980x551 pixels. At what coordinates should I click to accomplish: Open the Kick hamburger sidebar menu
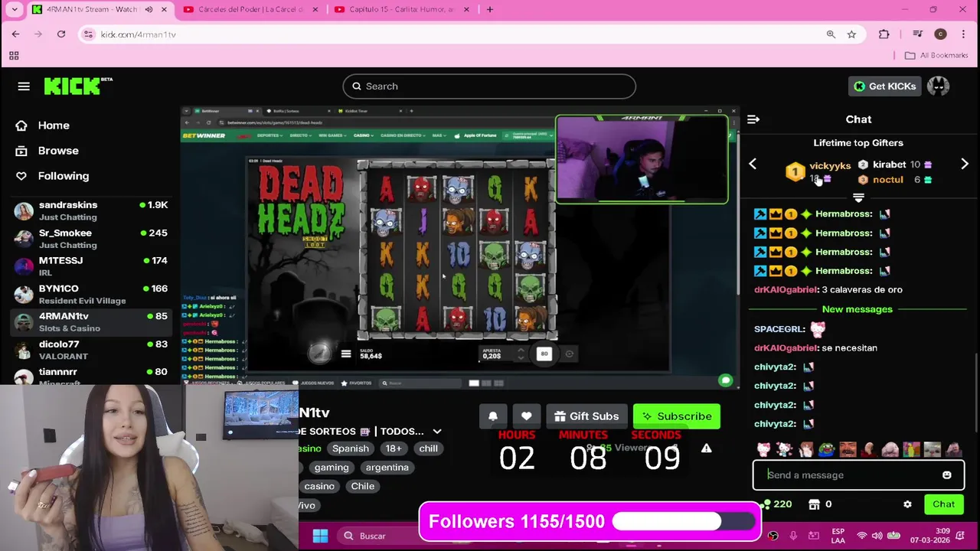click(24, 86)
